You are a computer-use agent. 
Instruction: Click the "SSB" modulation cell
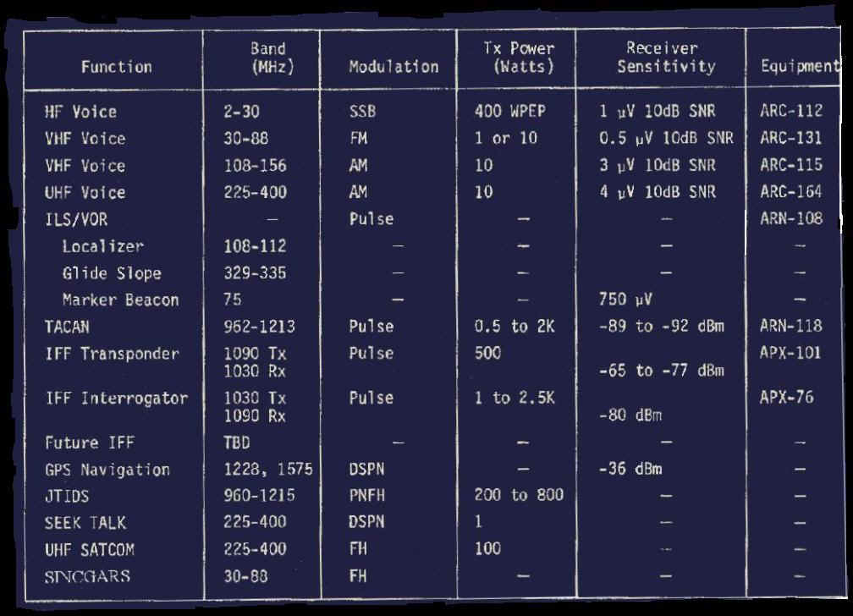click(x=362, y=112)
